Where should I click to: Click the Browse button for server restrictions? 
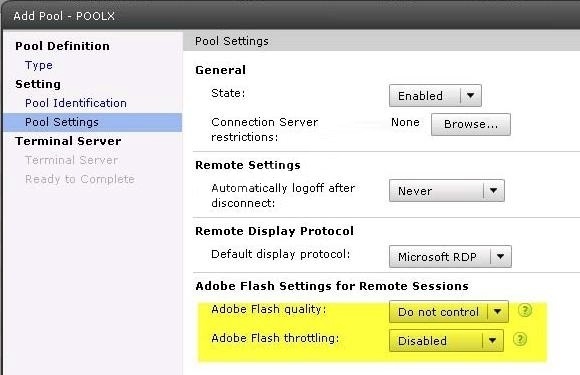(x=471, y=124)
